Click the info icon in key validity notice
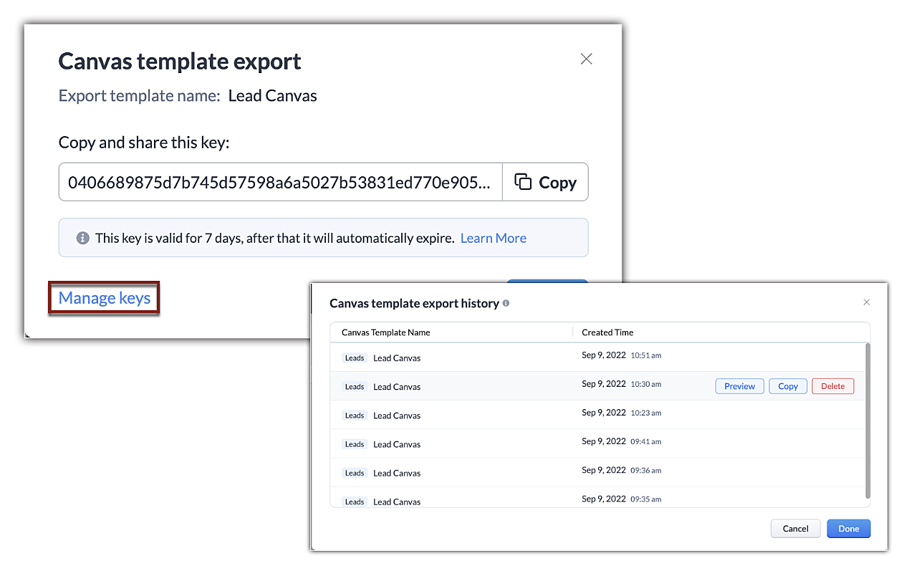The image size is (924, 576). point(82,238)
